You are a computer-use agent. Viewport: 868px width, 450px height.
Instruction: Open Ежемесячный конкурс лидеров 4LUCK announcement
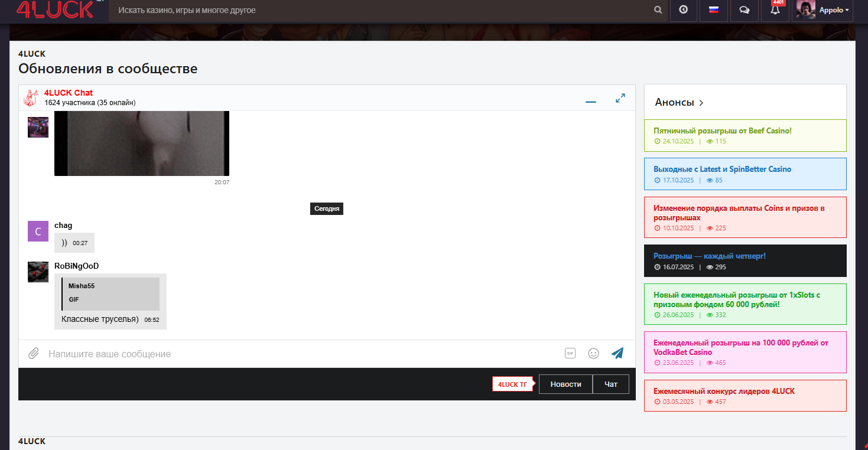tap(724, 391)
